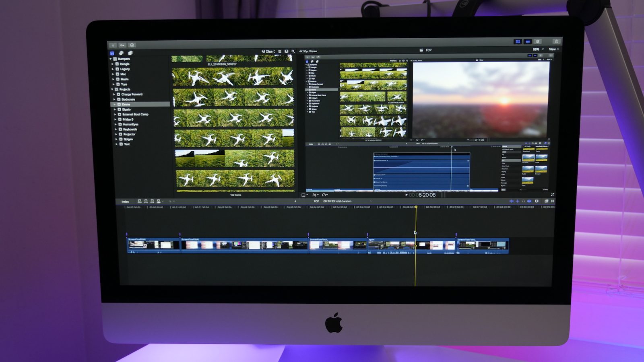Screen dimensions: 644x362
Task: Click the browser search magnifier icon
Action: click(293, 51)
